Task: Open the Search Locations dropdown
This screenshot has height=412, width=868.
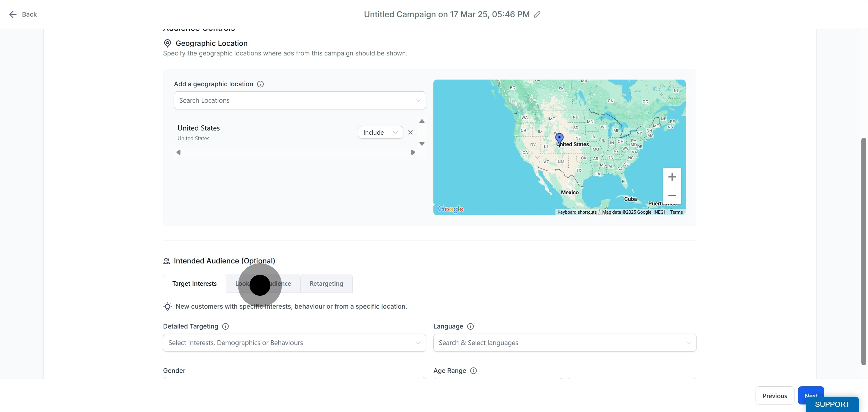Action: [300, 100]
